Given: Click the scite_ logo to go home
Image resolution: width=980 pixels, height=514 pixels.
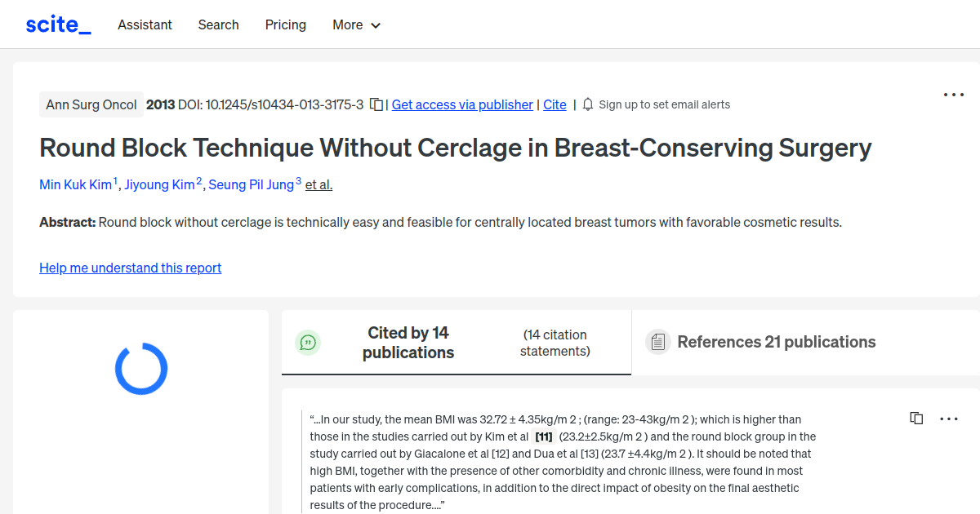Looking at the screenshot, I should tap(57, 24).
